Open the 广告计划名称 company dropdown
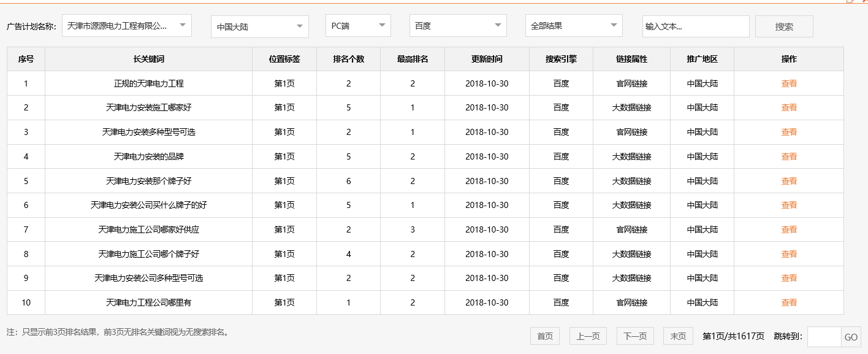The image size is (868, 354). pos(126,26)
